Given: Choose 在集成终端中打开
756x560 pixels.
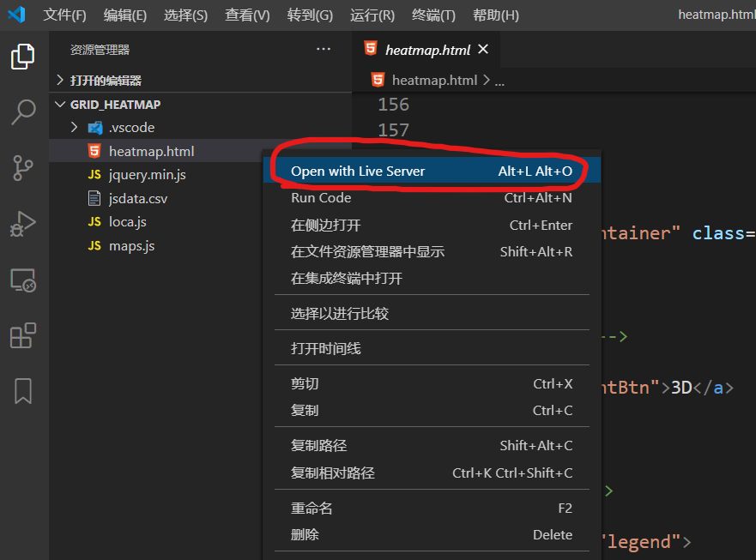Looking at the screenshot, I should coord(432,278).
